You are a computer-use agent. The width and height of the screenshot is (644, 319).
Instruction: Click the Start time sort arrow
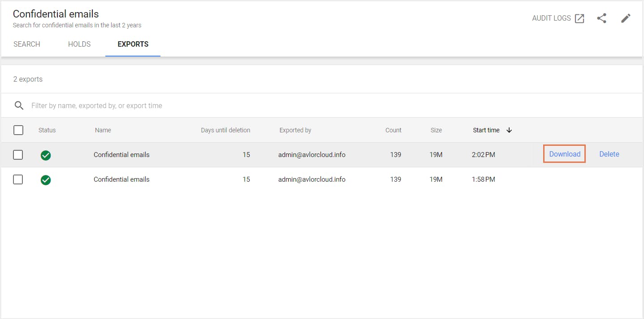pyautogui.click(x=509, y=130)
